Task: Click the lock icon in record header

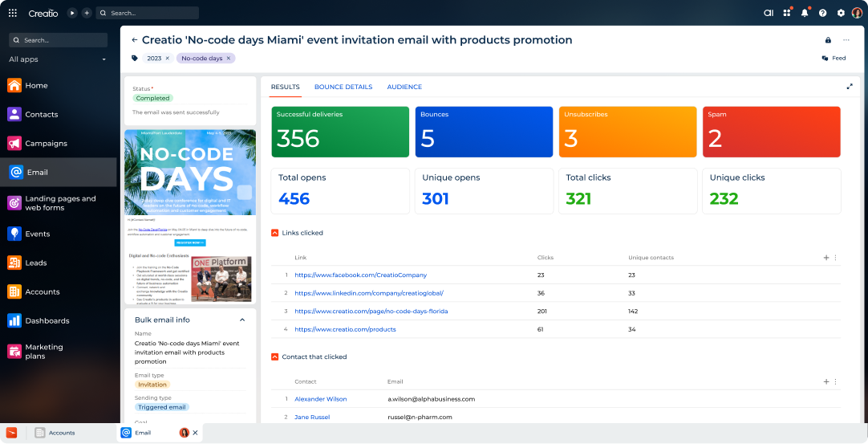Action: 828,40
